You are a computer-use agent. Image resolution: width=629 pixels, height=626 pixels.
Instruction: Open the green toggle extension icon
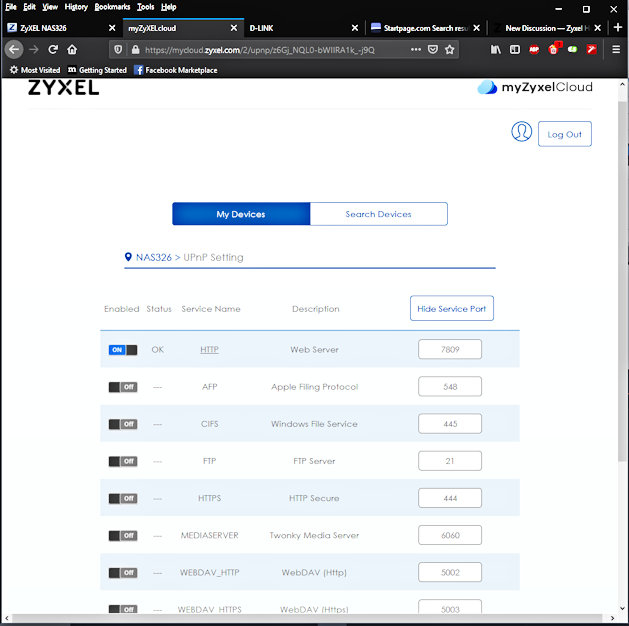pyautogui.click(x=572, y=49)
